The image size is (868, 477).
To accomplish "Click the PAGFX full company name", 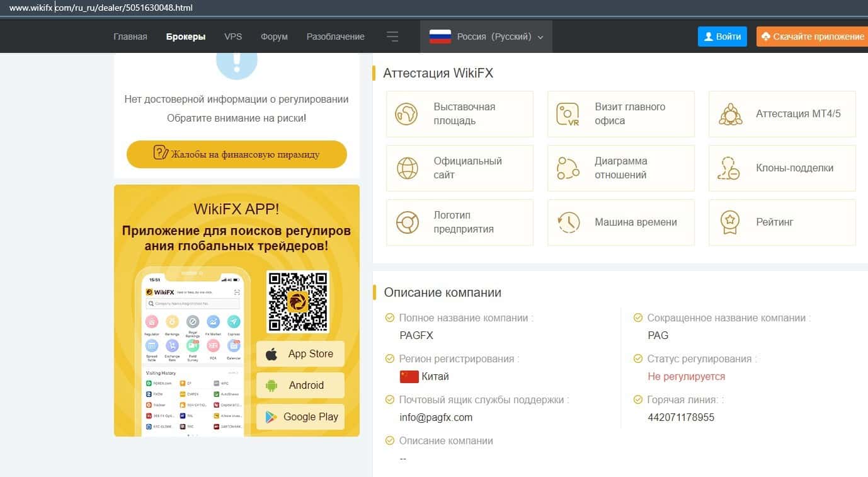I will click(416, 336).
